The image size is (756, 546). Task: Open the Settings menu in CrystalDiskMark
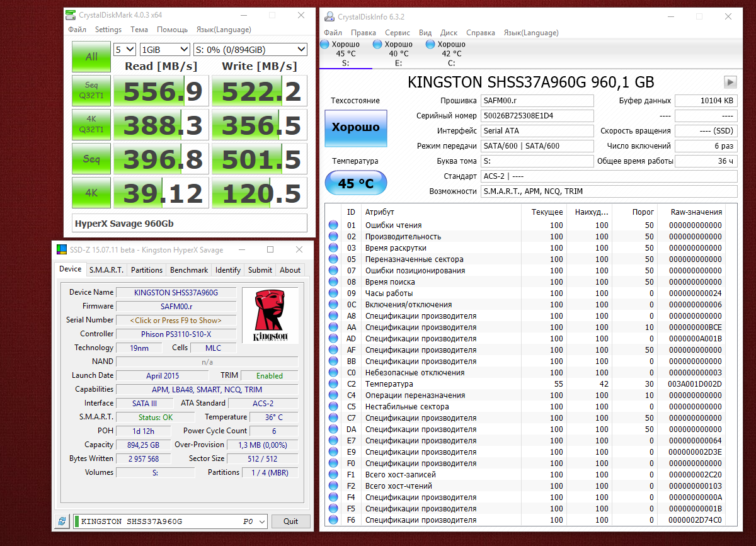click(x=108, y=30)
